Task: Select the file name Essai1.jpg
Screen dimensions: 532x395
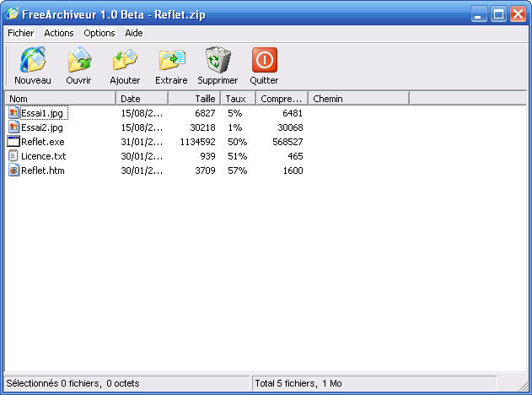Action: (x=42, y=113)
